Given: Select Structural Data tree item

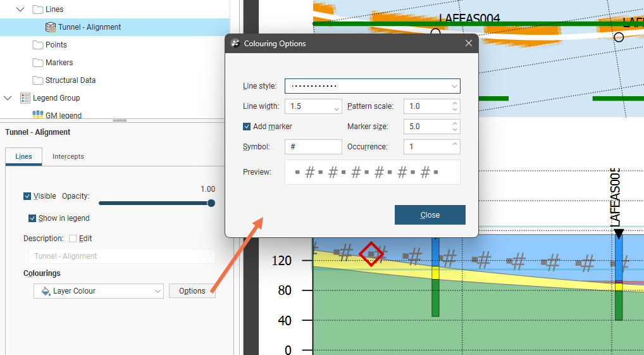Looking at the screenshot, I should pyautogui.click(x=71, y=80).
